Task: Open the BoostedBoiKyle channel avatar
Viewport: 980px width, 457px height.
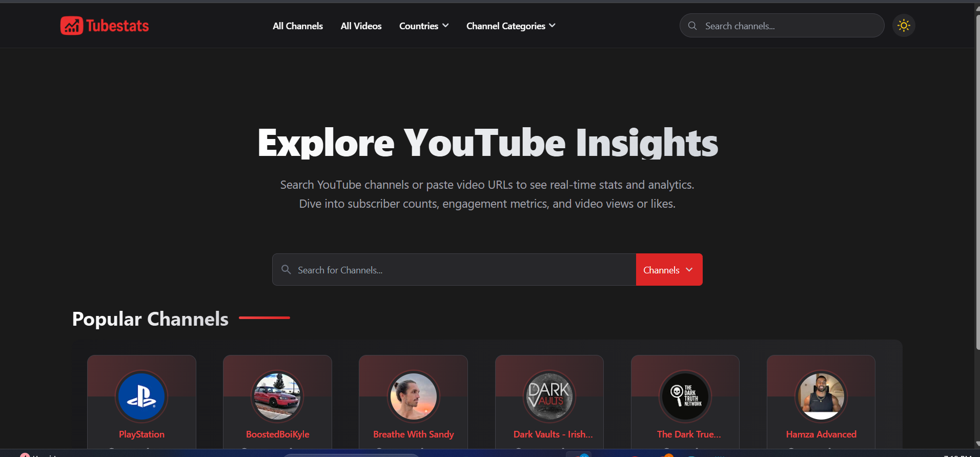Action: [x=277, y=396]
